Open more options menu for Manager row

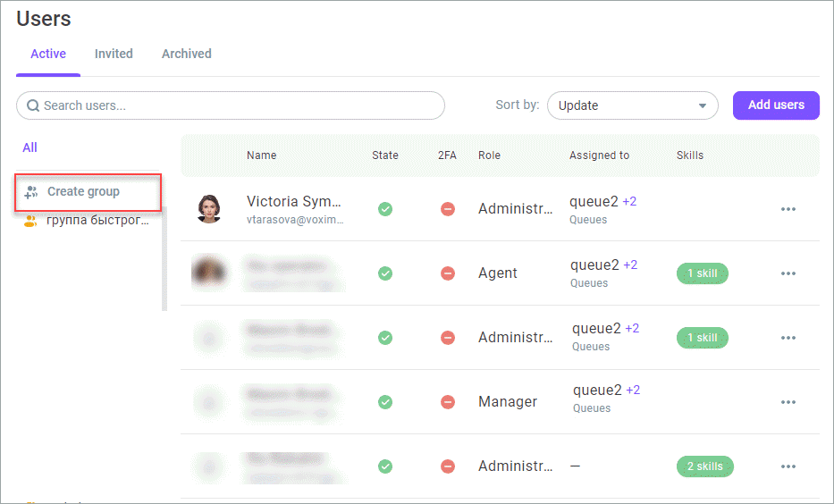coord(788,402)
